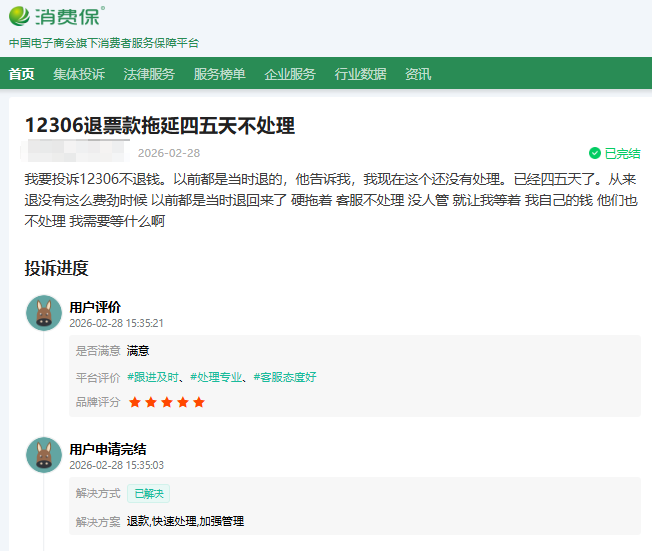The image size is (652, 551).
Task: Open the 首页 navigation tab
Action: pos(21,74)
